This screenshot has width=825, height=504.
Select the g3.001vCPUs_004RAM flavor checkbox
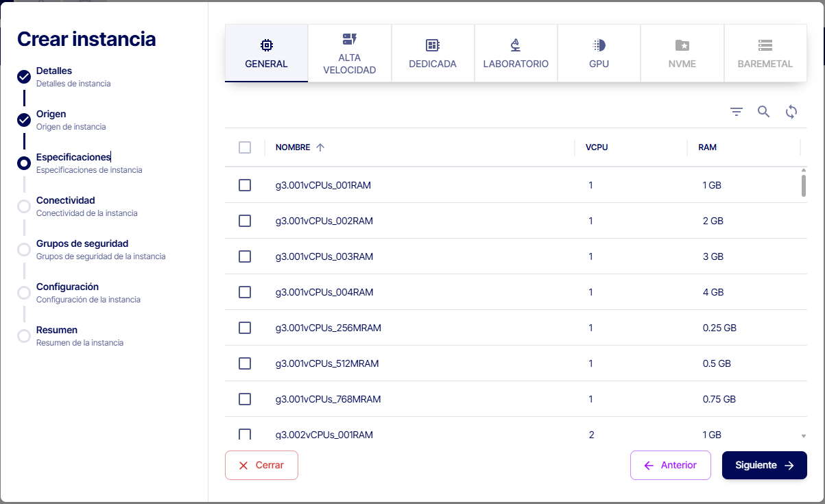[245, 292]
